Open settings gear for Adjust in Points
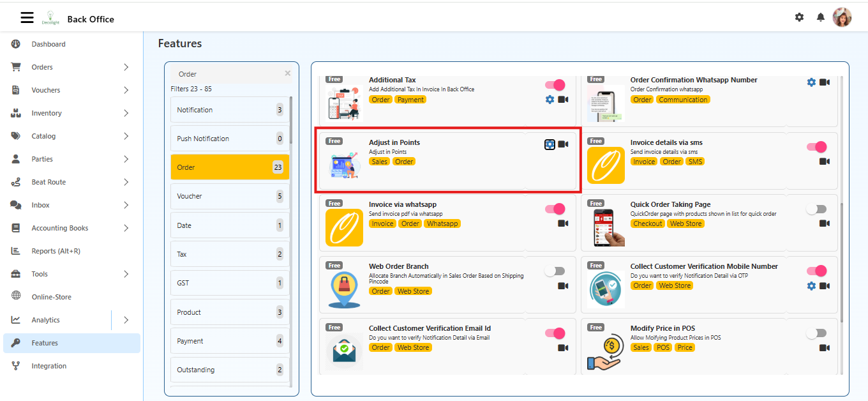 click(x=550, y=144)
